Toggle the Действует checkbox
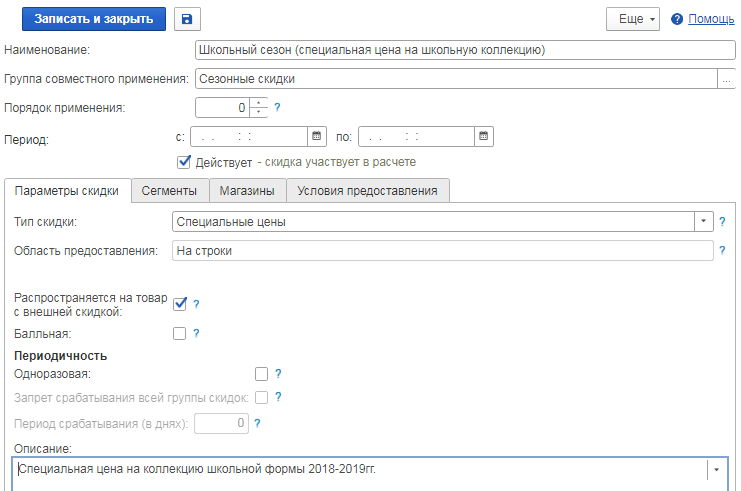 pyautogui.click(x=183, y=162)
